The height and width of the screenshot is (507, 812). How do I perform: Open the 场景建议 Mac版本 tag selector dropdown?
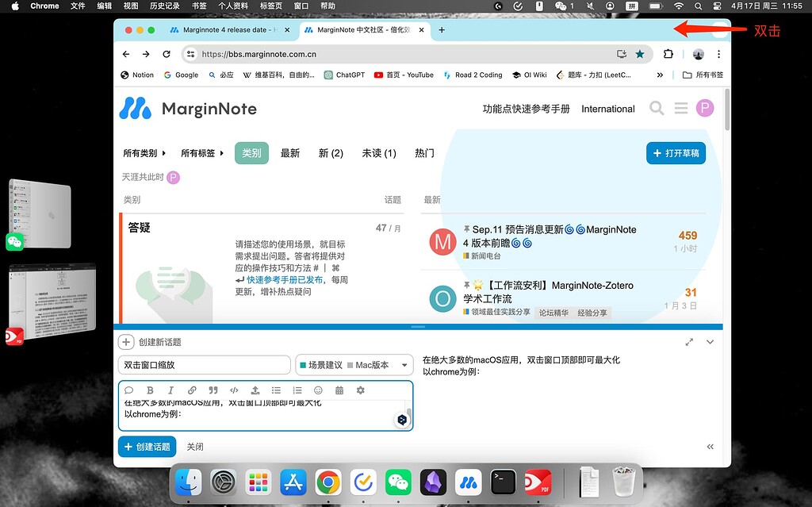pos(356,365)
